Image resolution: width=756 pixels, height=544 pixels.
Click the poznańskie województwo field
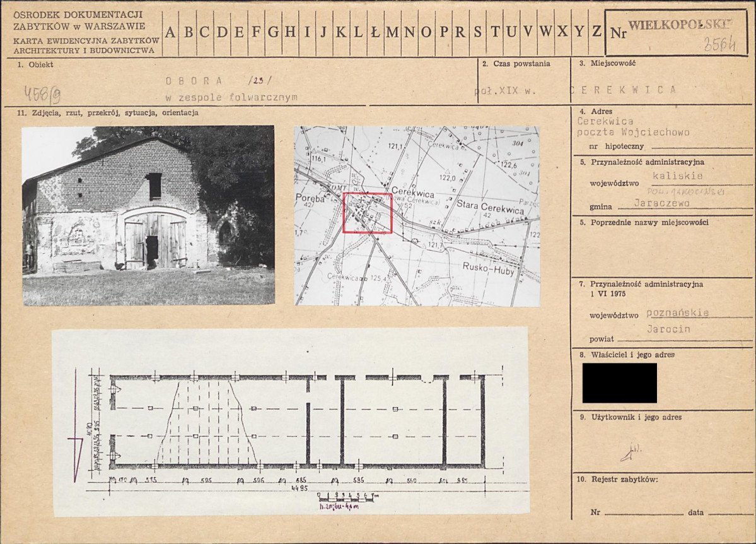677,313
